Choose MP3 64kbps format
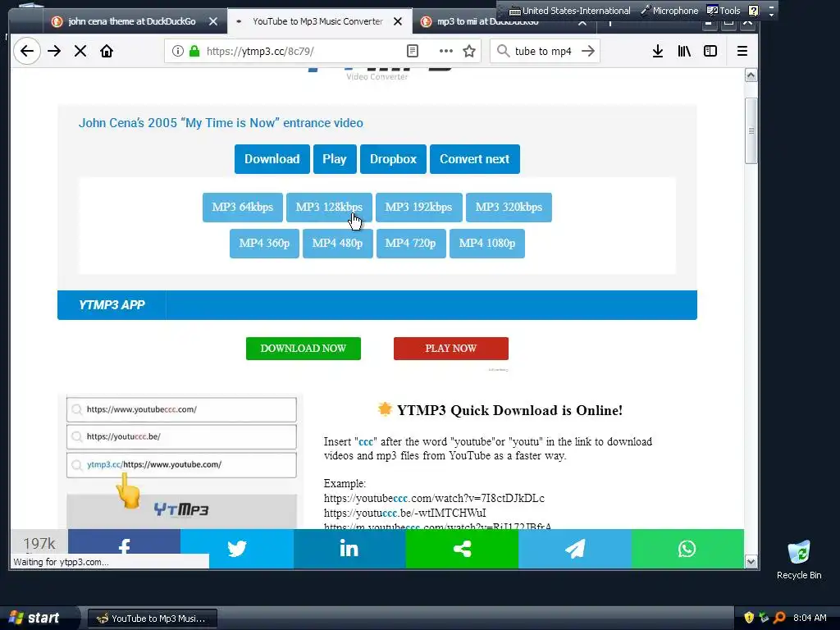This screenshot has height=630, width=840. point(243,208)
